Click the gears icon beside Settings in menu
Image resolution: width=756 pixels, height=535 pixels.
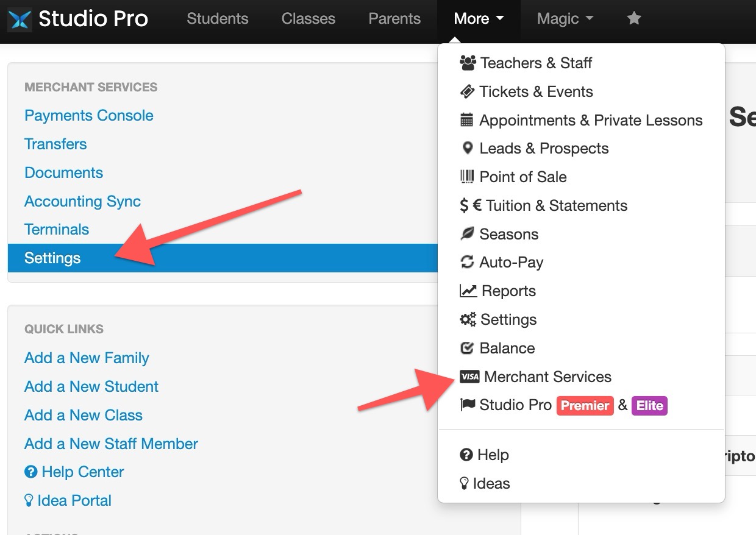tap(468, 319)
